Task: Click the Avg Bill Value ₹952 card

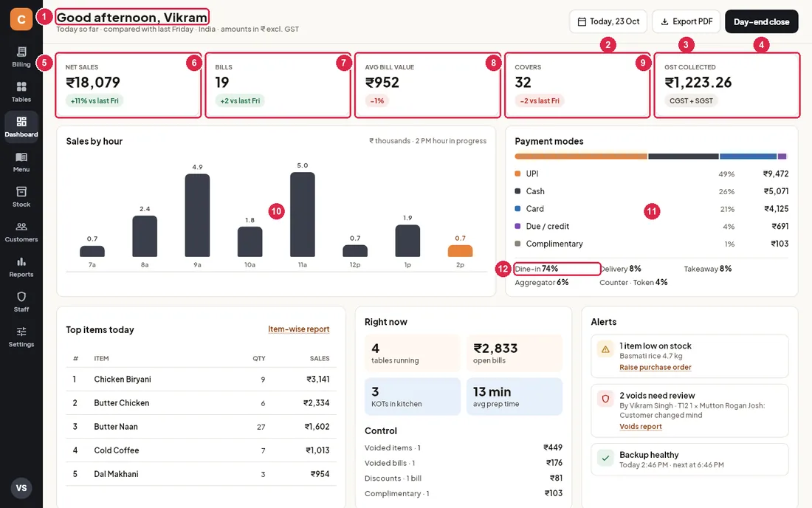Action: 427,85
